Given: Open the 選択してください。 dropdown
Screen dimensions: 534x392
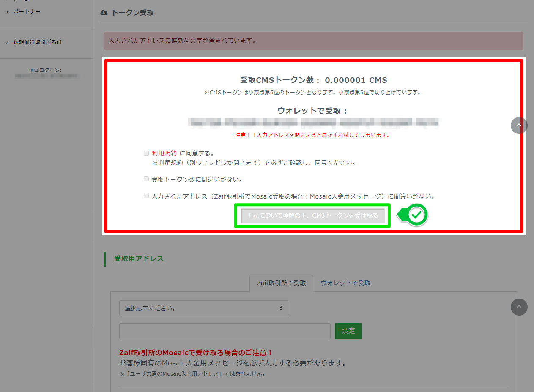Looking at the screenshot, I should (203, 308).
